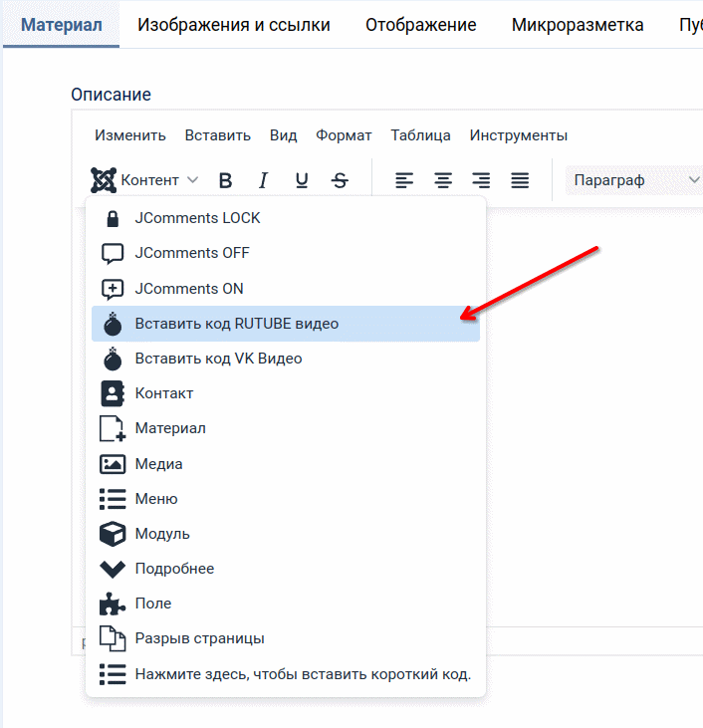Screen dimensions: 703x728
Task: Click the Strikethrough formatting icon
Action: [340, 180]
